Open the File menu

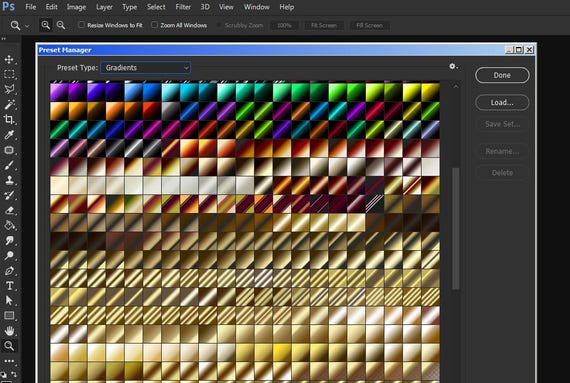click(31, 7)
